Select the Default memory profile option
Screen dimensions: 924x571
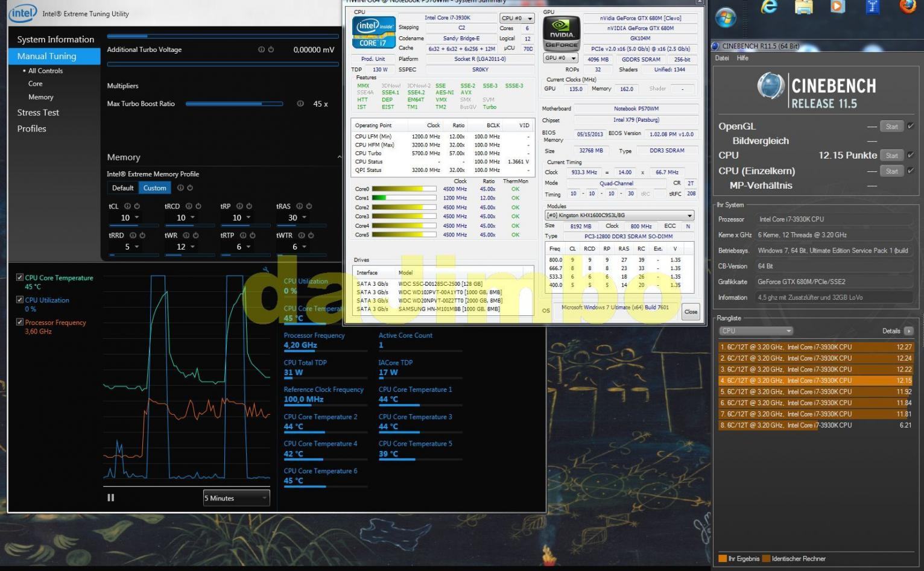[x=123, y=188]
